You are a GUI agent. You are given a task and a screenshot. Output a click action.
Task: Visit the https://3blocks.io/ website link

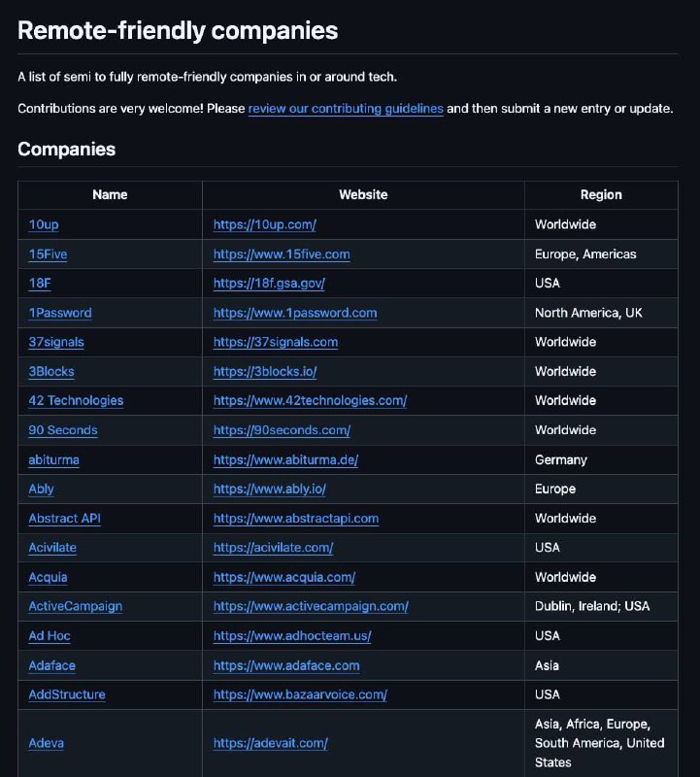click(265, 372)
